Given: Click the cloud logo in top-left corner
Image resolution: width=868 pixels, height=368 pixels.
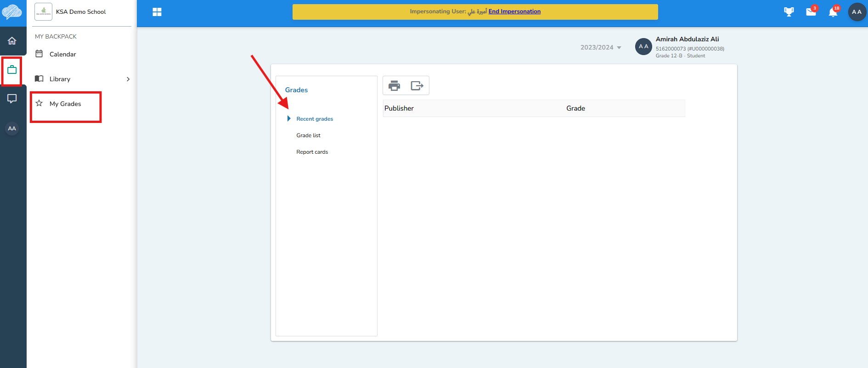Looking at the screenshot, I should [12, 12].
